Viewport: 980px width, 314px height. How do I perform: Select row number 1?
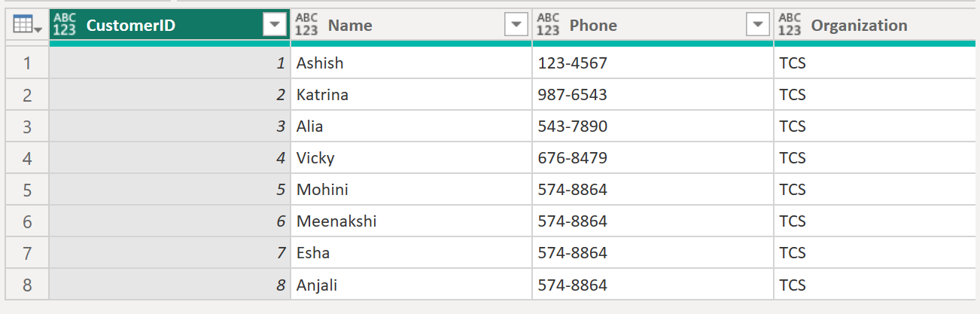point(27,63)
